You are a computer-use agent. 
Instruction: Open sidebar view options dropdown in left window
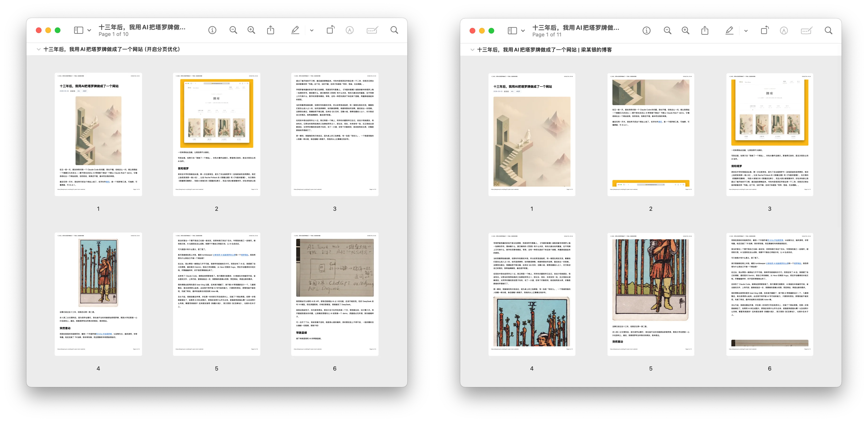coord(89,30)
